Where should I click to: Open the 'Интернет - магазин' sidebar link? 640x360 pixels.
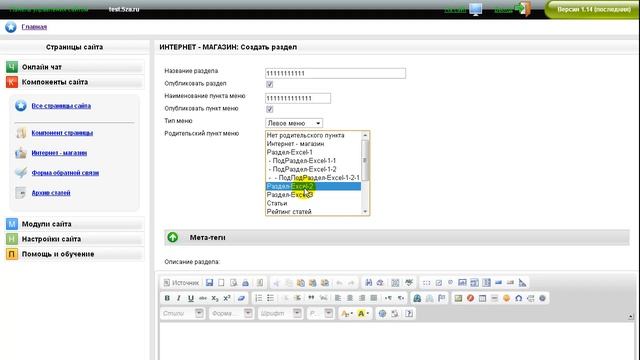(x=59, y=153)
